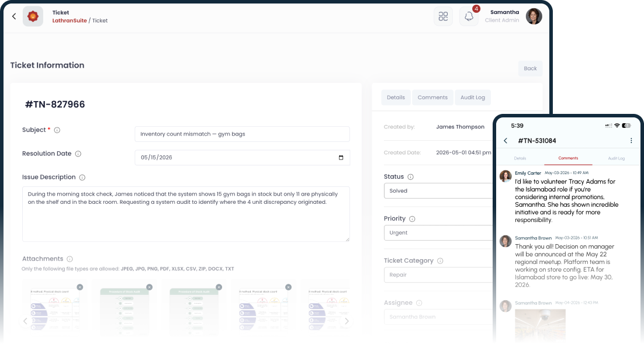Open the calendar picker in Resolution Date
The width and height of the screenshot is (644, 344).
pos(341,158)
